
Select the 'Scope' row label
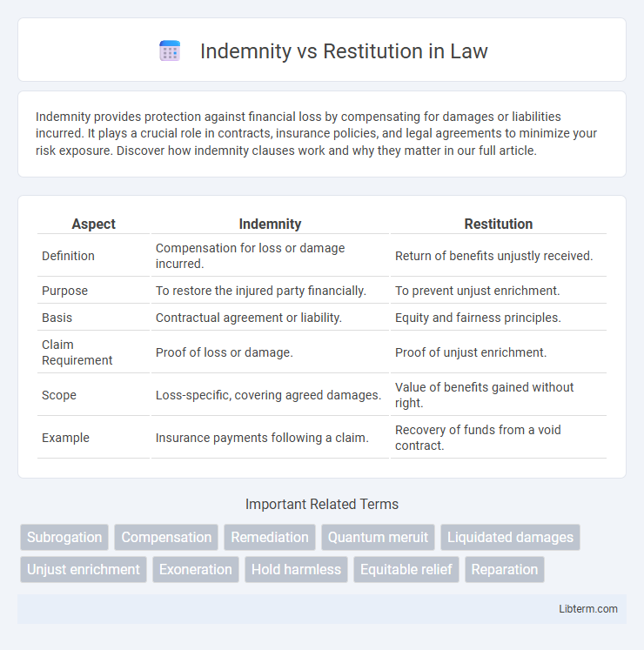click(59, 395)
